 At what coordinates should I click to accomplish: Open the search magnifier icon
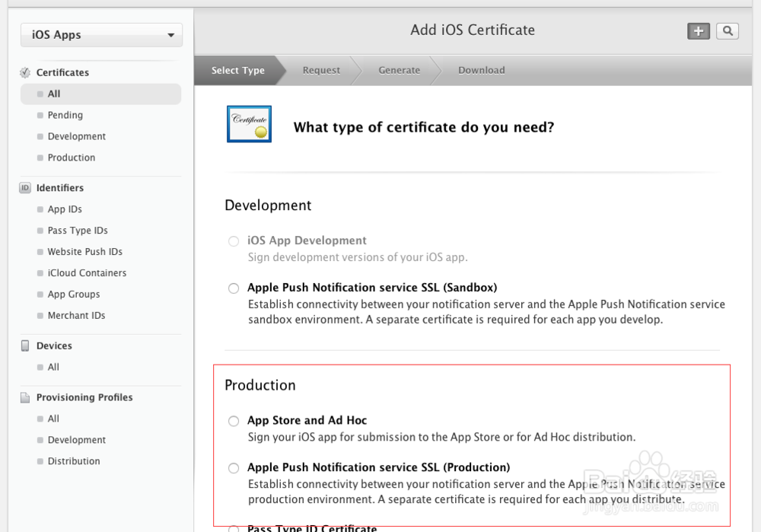tap(727, 30)
